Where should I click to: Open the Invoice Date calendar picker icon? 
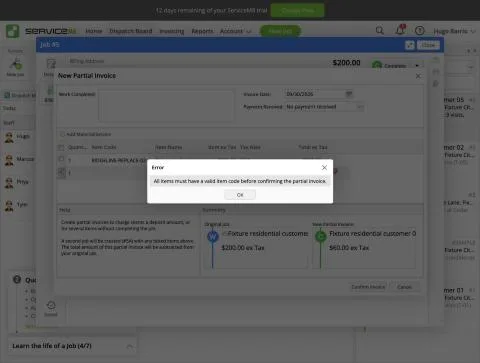(x=349, y=94)
